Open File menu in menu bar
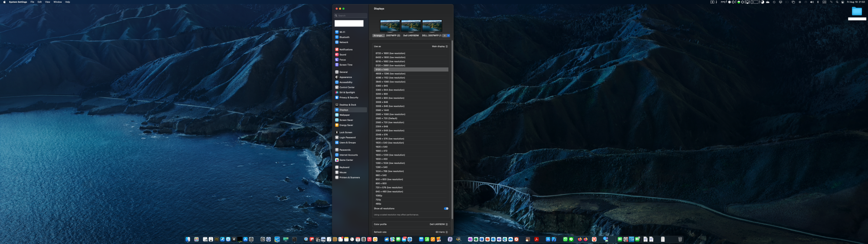 pyautogui.click(x=32, y=2)
